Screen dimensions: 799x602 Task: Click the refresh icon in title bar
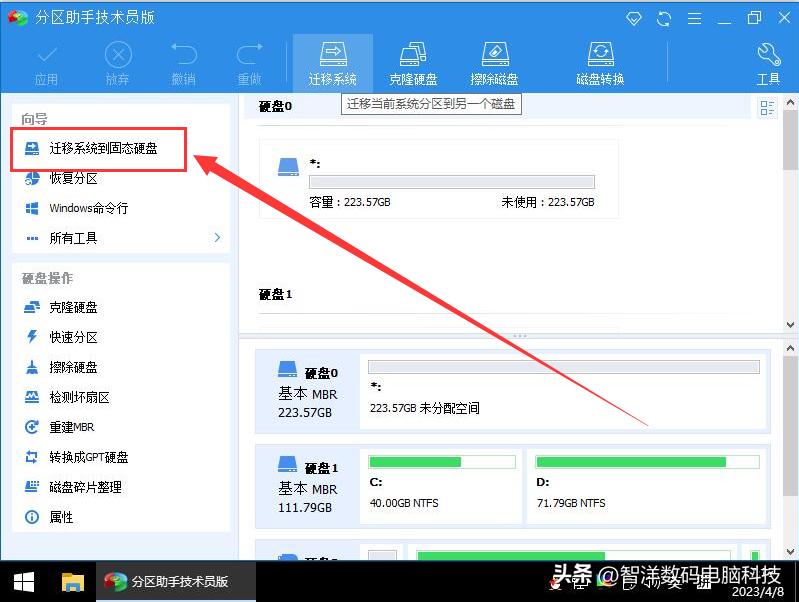[664, 19]
